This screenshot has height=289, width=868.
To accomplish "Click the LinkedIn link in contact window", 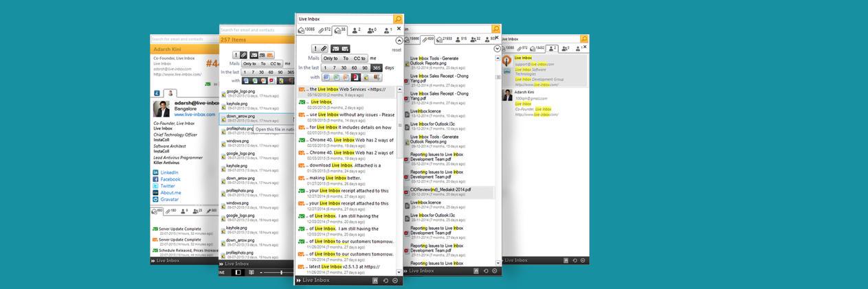I will click(x=169, y=172).
